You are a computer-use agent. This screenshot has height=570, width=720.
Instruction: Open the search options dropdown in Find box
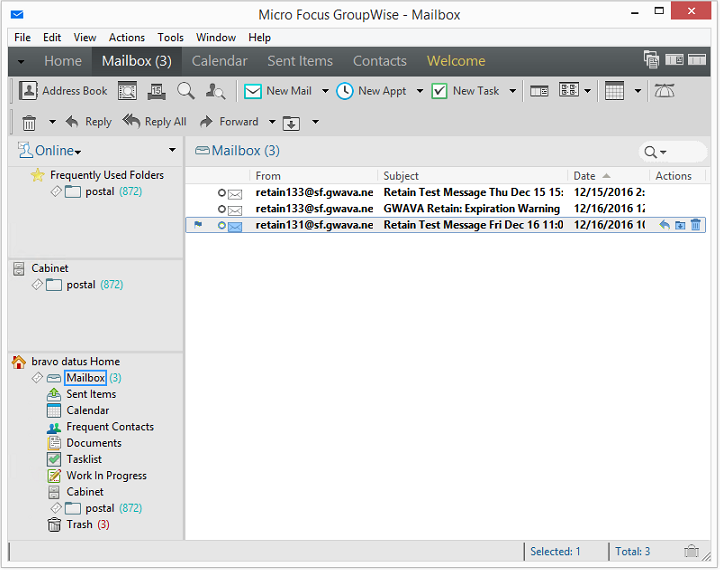663,152
